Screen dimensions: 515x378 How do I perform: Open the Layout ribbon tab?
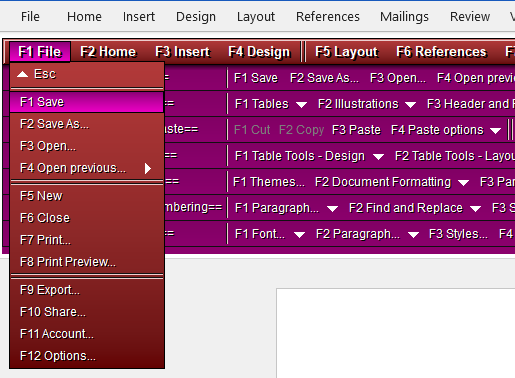pos(256,16)
